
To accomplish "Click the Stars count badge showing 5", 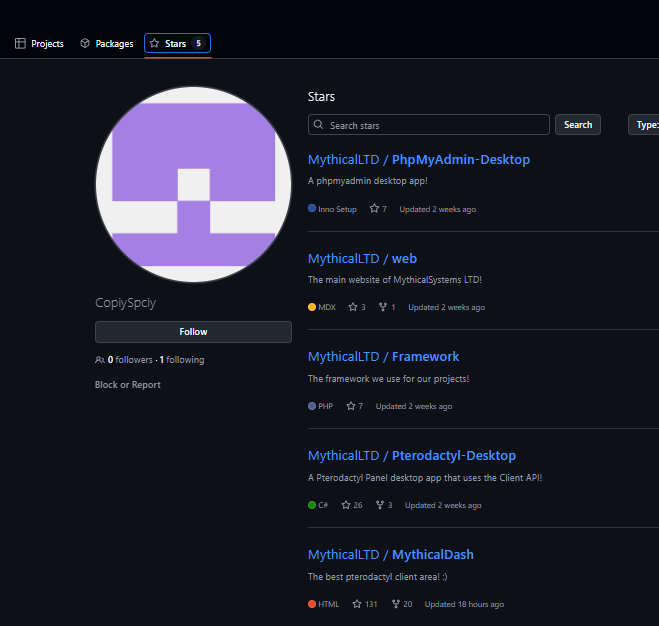I will coord(198,43).
